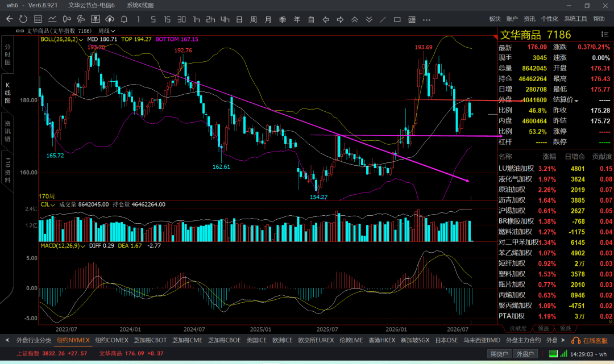Select the 1h period button
The height and width of the screenshot is (364, 614).
196,19
